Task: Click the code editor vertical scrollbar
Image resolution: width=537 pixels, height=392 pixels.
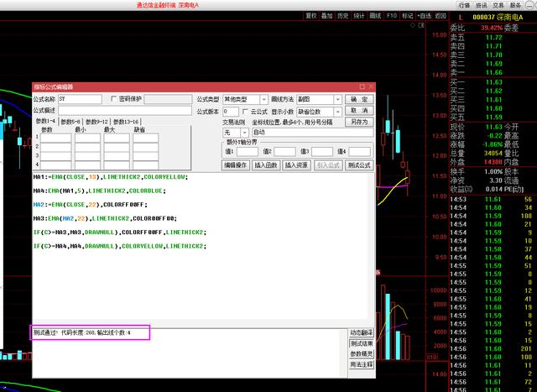Action: [x=371, y=246]
